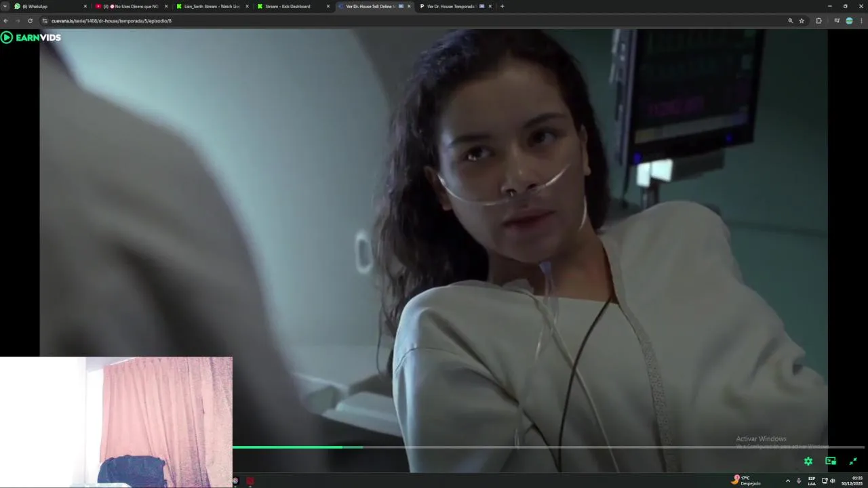Go back to the previous page

[x=6, y=21]
